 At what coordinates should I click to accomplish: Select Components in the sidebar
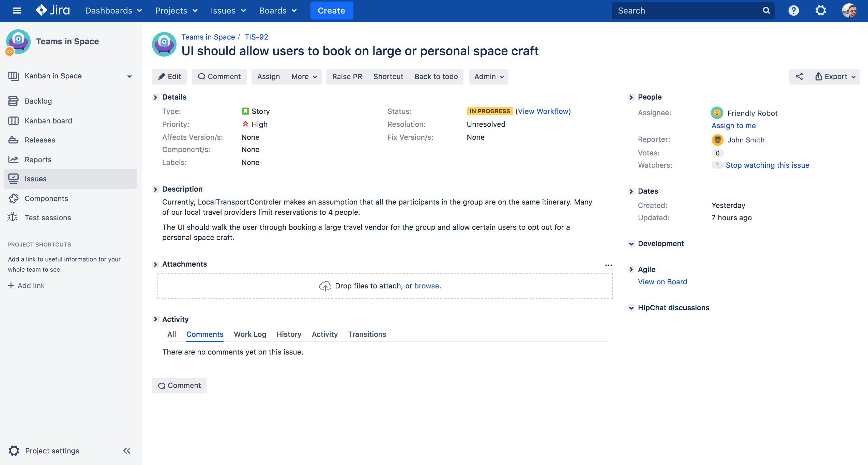[x=46, y=198]
